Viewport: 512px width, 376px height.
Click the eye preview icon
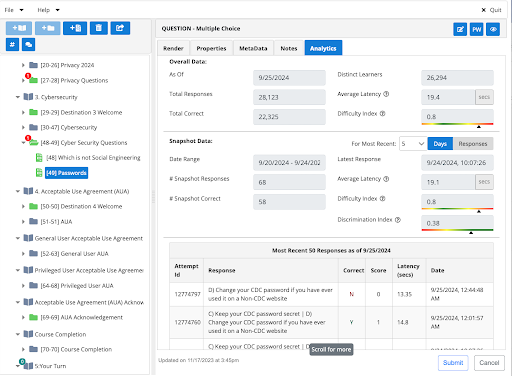493,29
